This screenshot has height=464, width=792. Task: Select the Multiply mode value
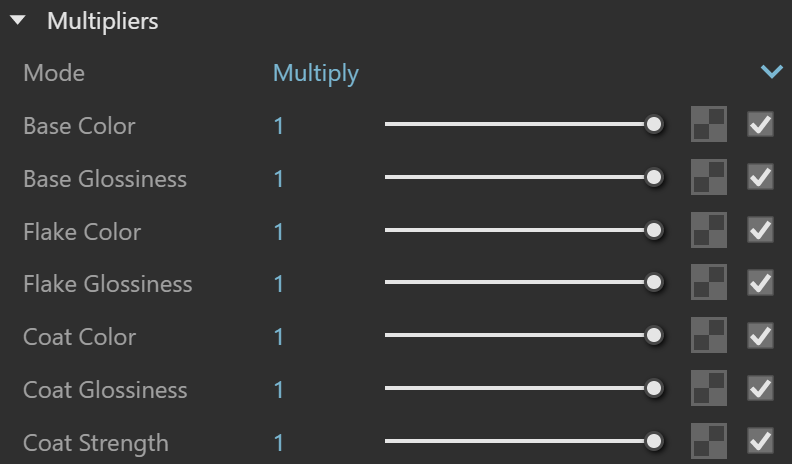[x=316, y=74]
